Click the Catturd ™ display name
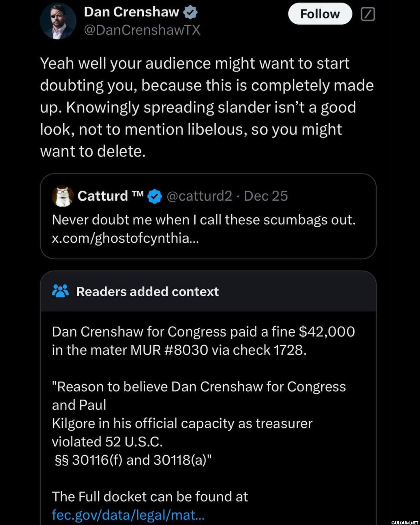 110,196
